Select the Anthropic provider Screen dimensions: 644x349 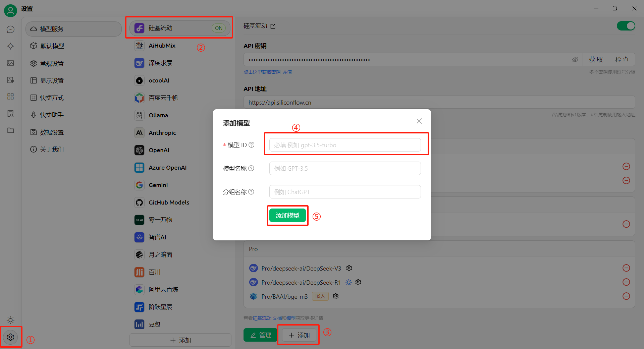180,133
